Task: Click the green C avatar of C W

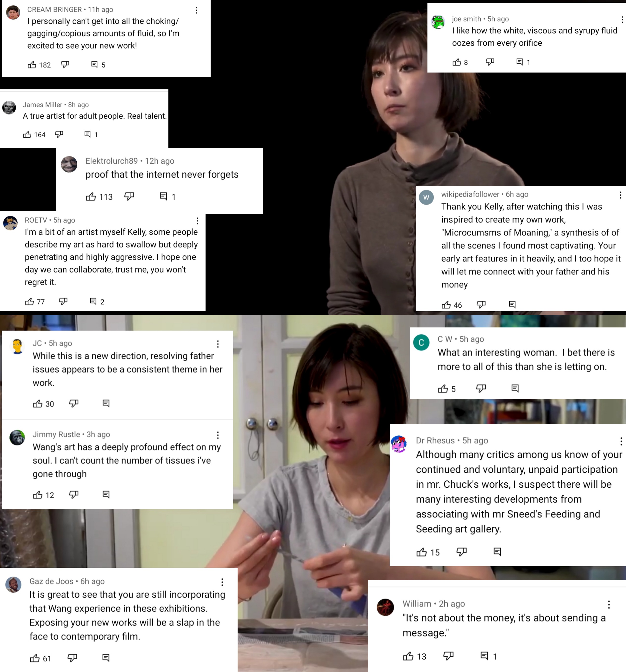Action: pos(421,342)
